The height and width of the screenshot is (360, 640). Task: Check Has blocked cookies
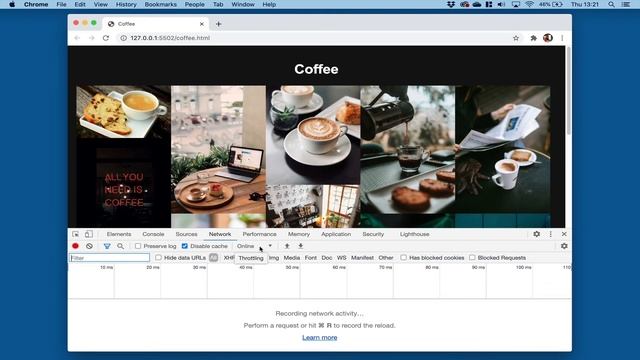[404, 258]
